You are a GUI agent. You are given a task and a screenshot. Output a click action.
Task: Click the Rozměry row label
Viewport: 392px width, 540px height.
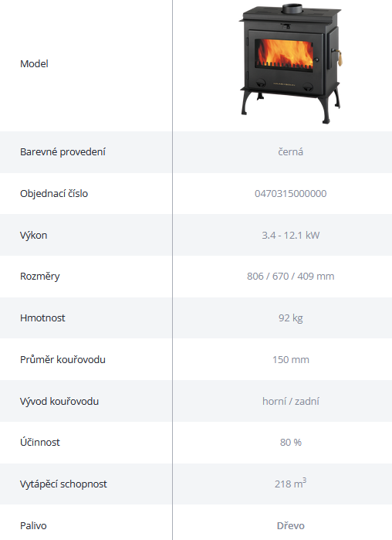tap(40, 277)
